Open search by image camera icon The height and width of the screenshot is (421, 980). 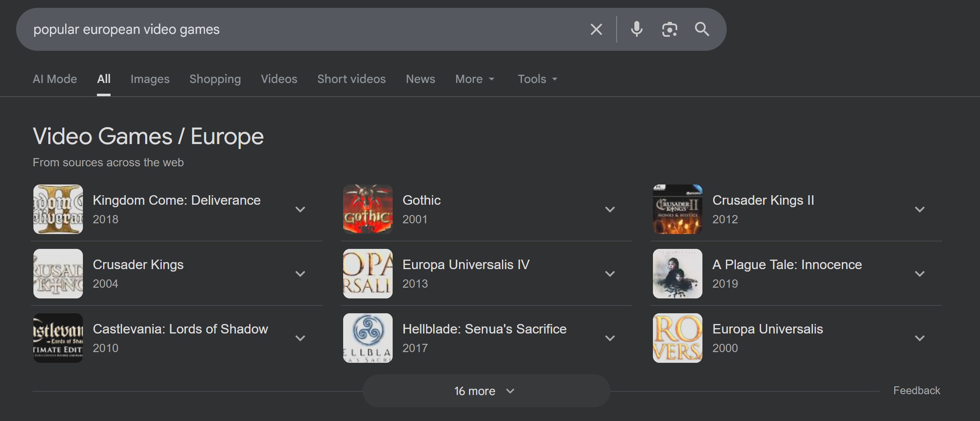(x=669, y=29)
